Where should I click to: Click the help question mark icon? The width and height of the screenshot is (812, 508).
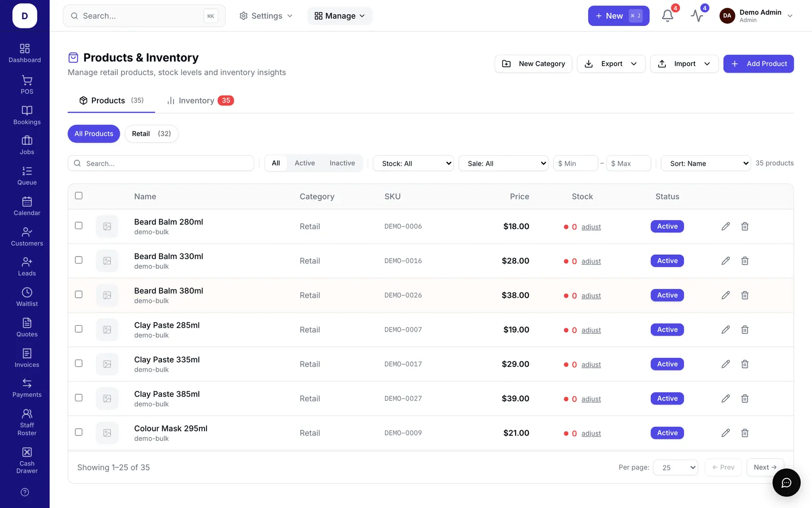click(x=25, y=492)
